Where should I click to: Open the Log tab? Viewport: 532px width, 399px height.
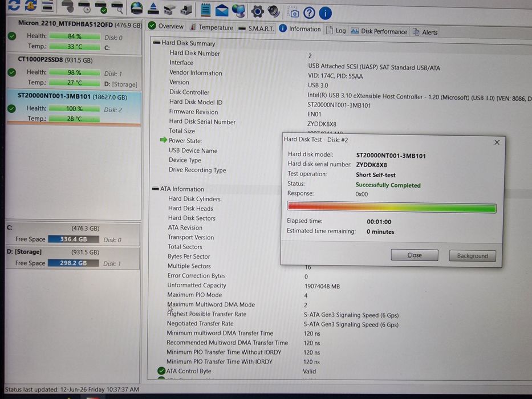pos(336,31)
